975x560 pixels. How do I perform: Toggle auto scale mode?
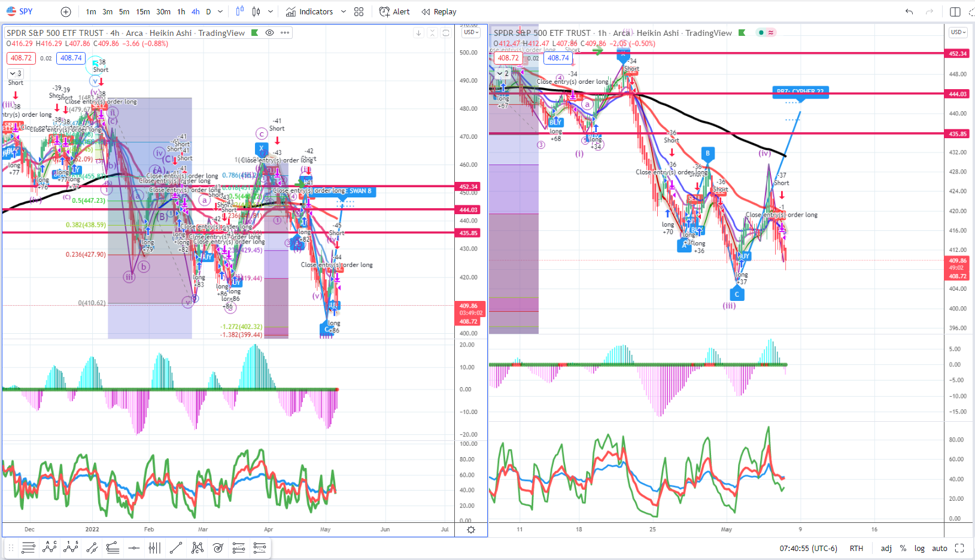940,548
